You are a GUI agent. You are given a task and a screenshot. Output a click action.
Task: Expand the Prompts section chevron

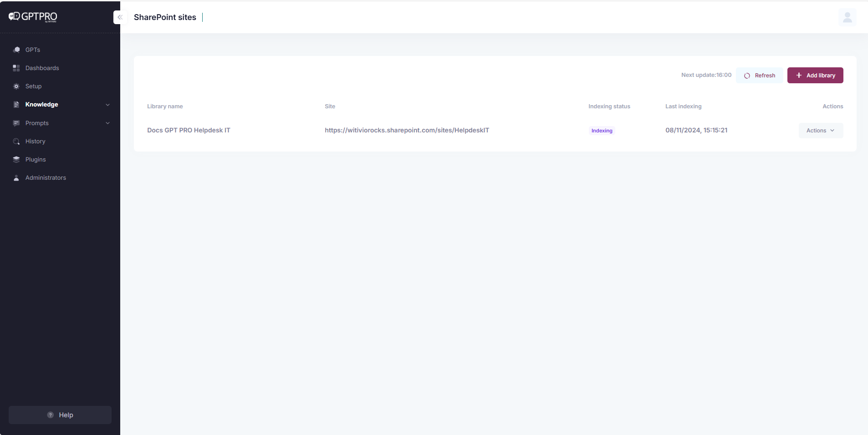click(107, 123)
